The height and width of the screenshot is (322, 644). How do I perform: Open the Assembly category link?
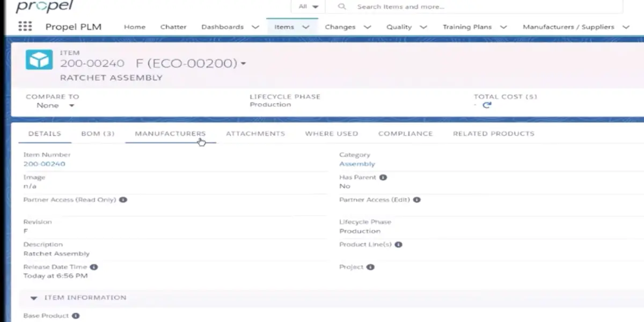point(357,164)
